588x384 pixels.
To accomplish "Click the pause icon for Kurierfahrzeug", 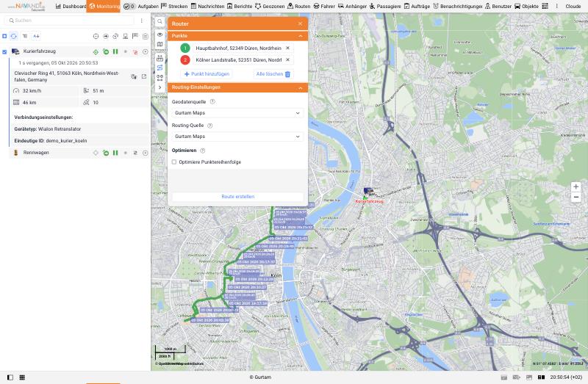I will click(x=115, y=51).
